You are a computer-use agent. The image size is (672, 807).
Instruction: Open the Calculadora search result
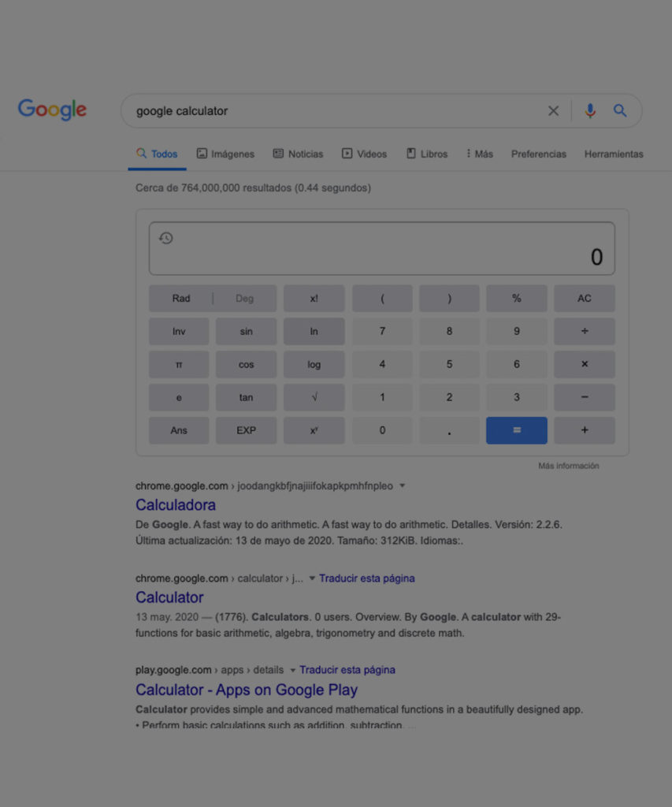coord(176,505)
